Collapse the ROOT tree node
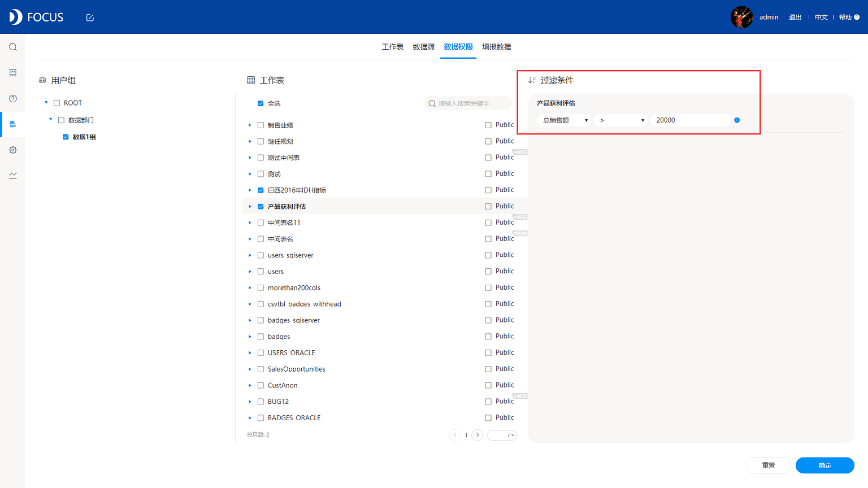This screenshot has width=868, height=488. 46,103
